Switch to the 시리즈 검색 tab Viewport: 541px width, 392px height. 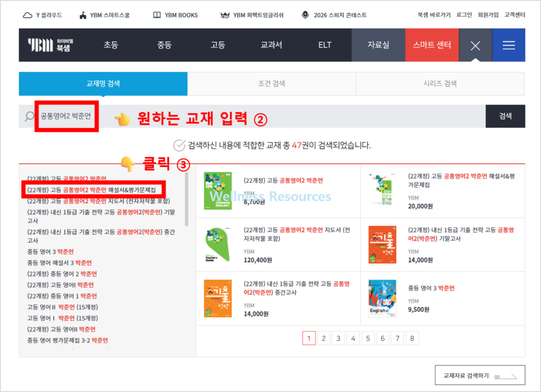point(440,83)
